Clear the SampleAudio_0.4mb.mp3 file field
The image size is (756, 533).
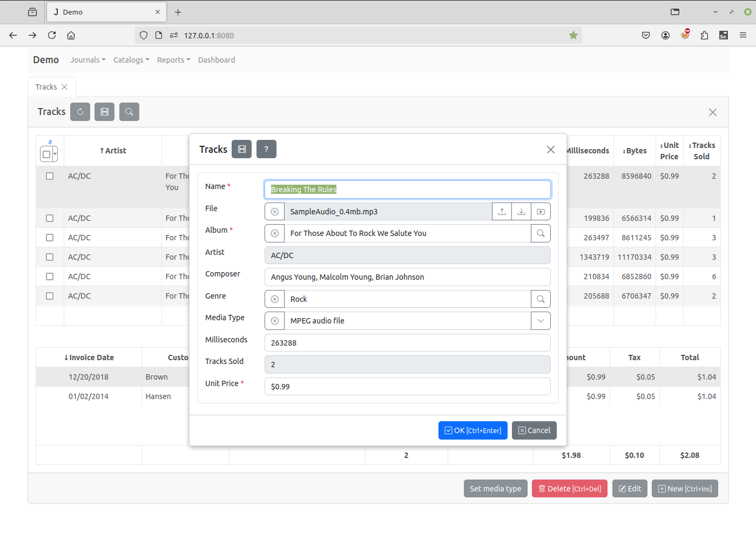click(x=275, y=212)
